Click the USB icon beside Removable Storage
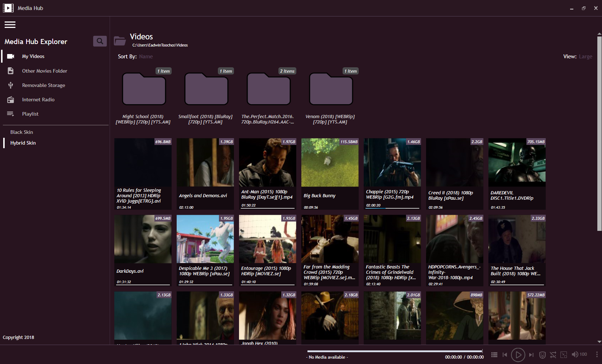This screenshot has height=364, width=602. click(11, 85)
